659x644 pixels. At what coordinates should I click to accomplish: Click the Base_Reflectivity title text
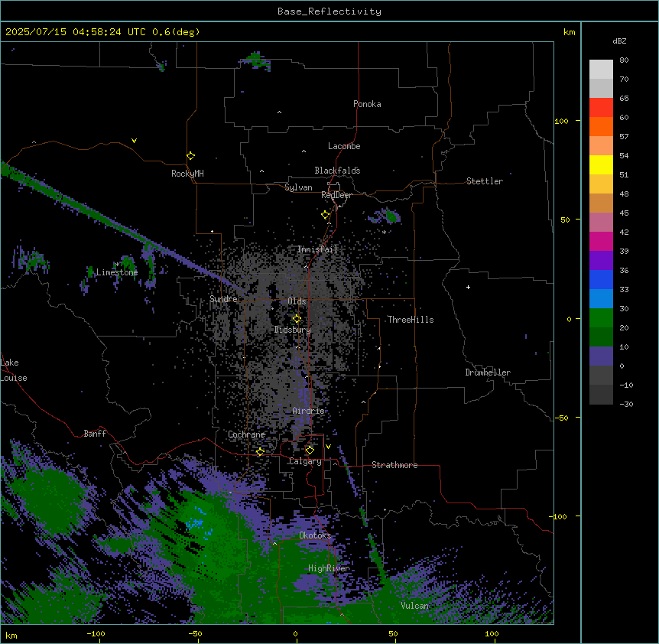[x=329, y=11]
